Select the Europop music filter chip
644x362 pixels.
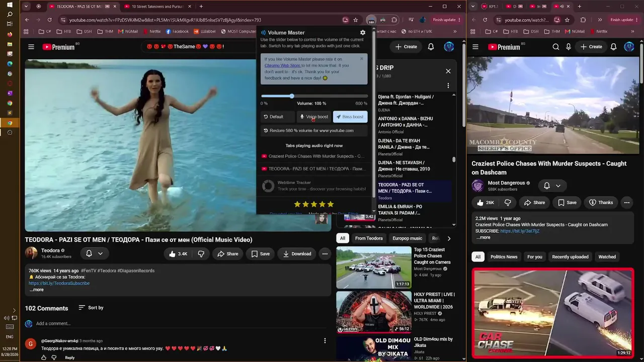coord(408,238)
